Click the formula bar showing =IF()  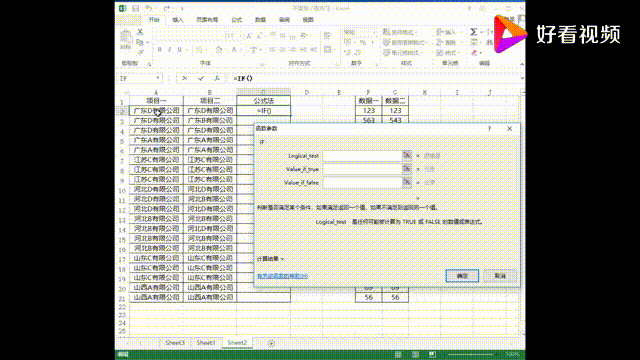373,78
